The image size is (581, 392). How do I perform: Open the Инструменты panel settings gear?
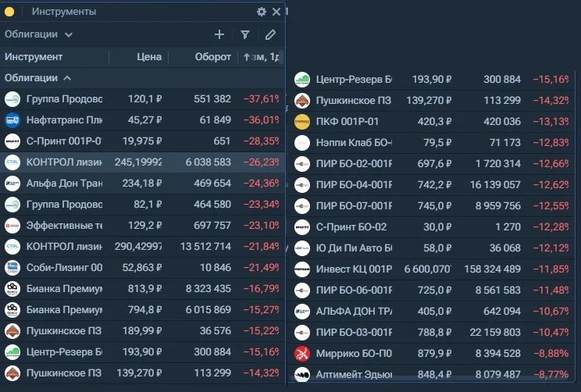[262, 12]
